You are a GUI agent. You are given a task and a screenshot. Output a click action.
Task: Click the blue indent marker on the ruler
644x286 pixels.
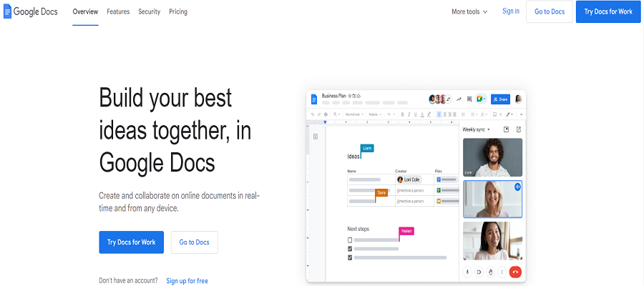click(325, 122)
